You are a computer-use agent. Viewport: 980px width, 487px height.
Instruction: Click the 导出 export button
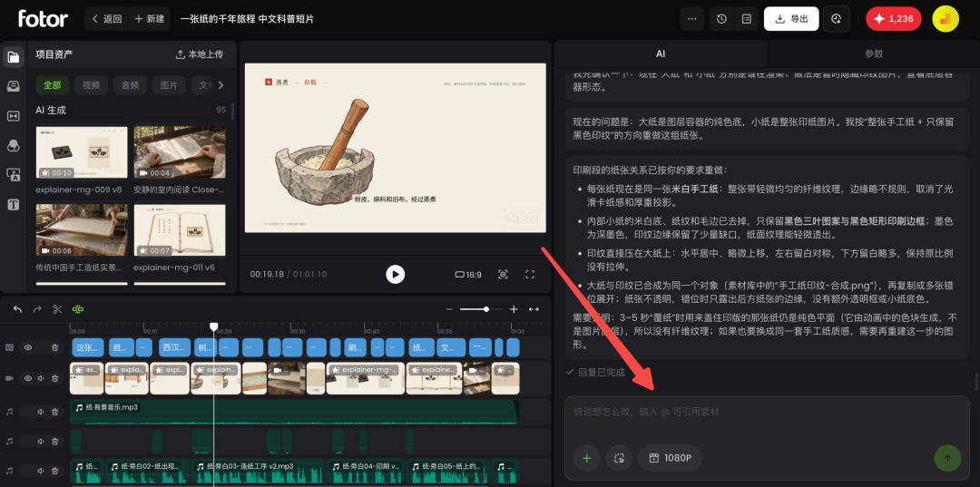tap(791, 19)
